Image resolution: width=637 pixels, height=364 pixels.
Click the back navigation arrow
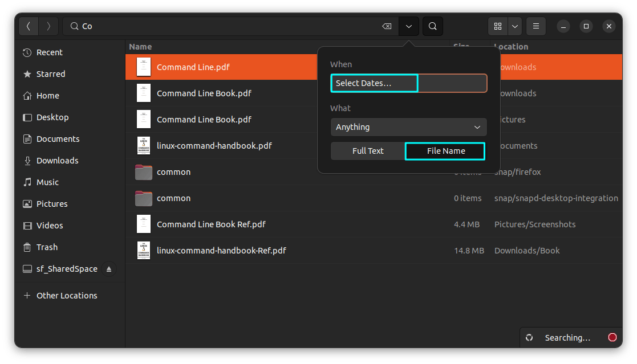click(29, 26)
